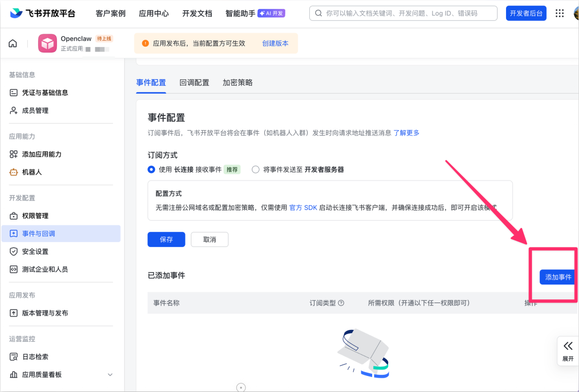The width and height of the screenshot is (579, 392).
Task: Choose 将事件发送至开发者服务器 option
Action: tap(255, 169)
